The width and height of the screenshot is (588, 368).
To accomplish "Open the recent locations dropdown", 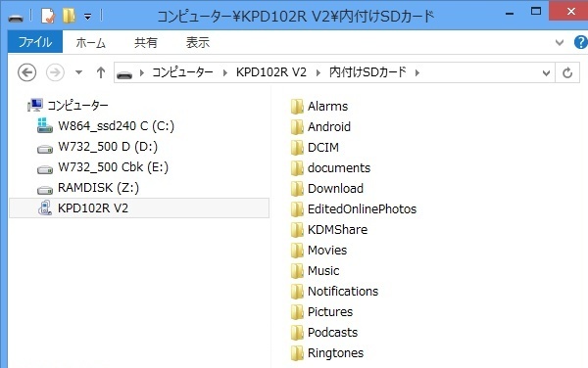I will click(78, 72).
